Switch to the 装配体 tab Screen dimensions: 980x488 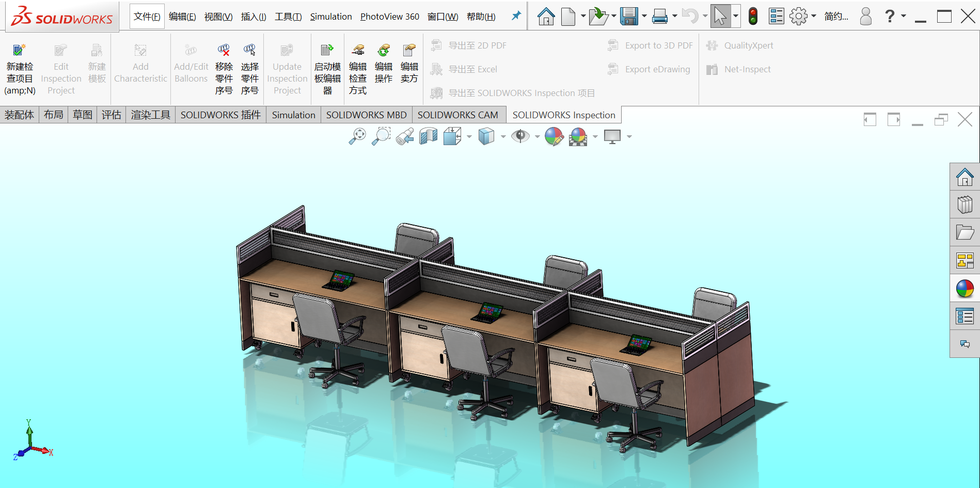point(20,115)
